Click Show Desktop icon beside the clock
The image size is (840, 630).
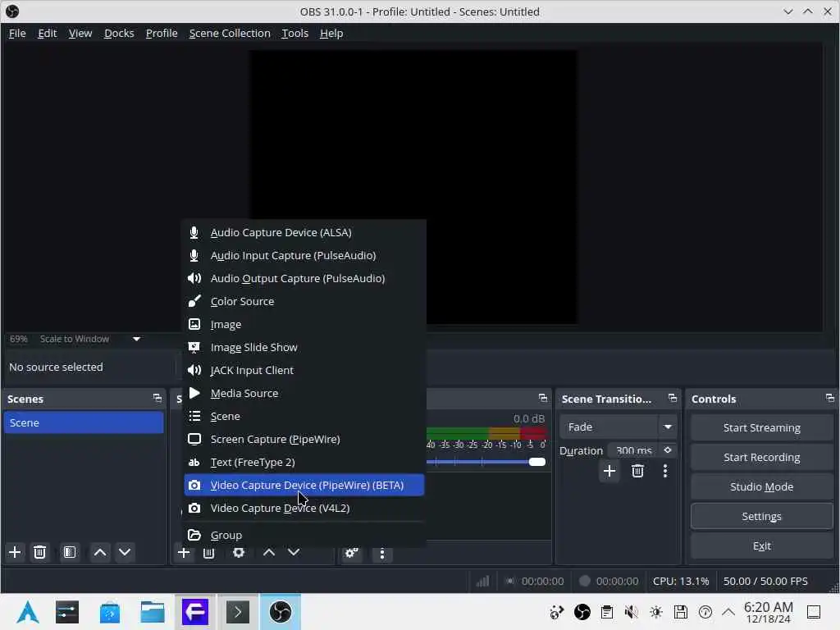(x=814, y=612)
